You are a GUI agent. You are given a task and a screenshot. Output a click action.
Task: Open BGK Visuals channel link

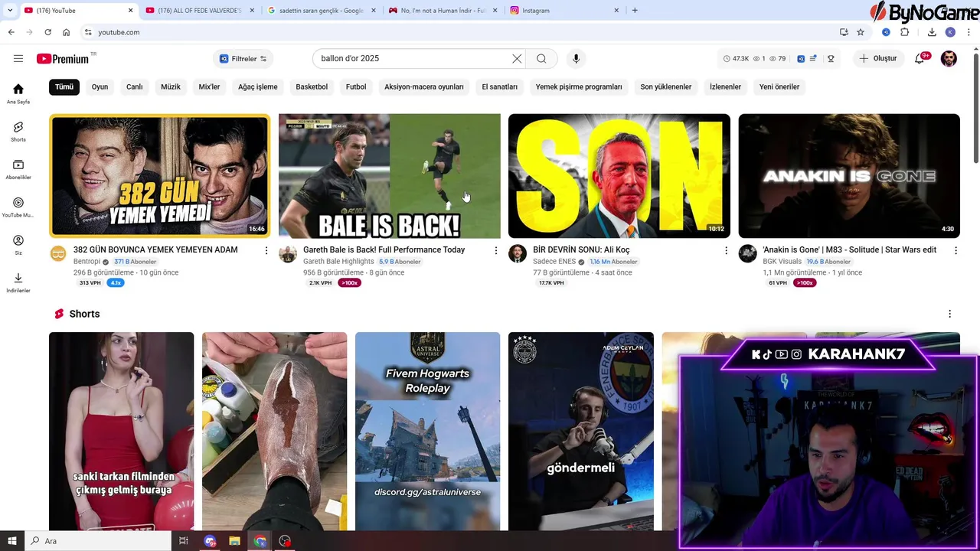point(782,262)
